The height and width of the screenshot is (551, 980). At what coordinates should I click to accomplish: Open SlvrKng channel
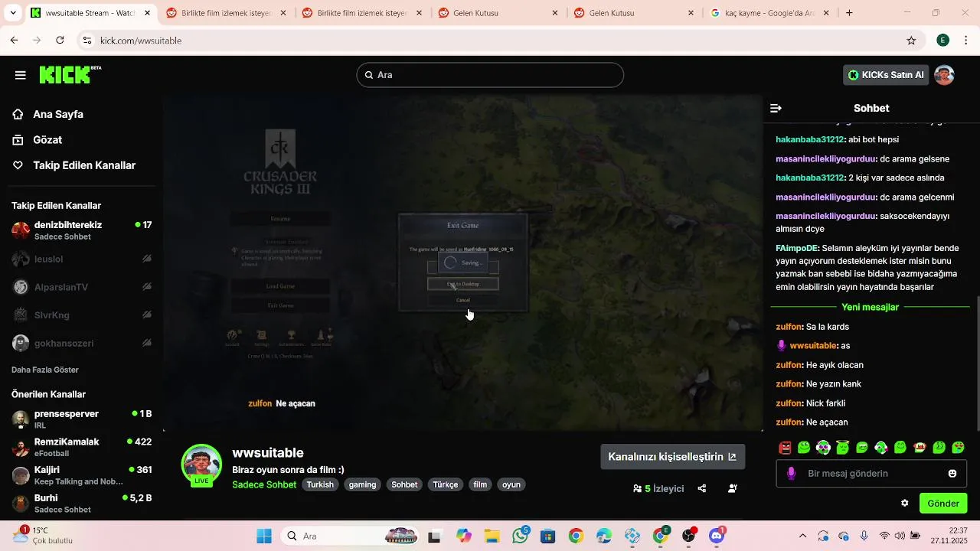(x=80, y=315)
